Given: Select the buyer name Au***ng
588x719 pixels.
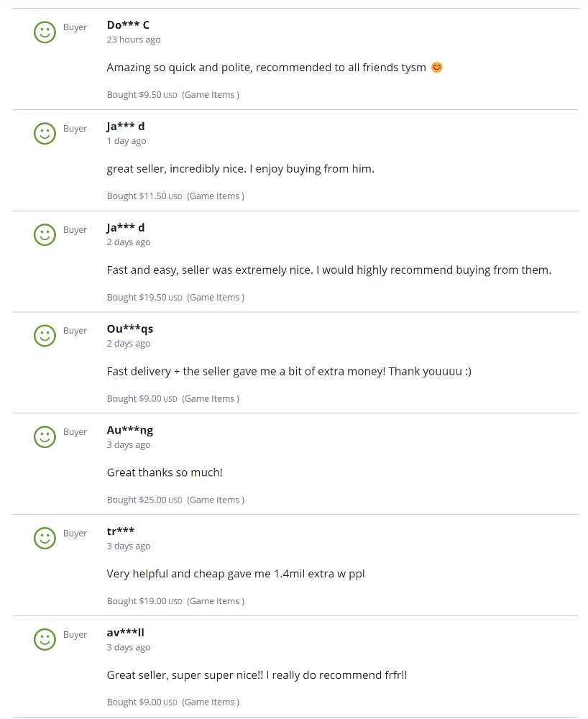Looking at the screenshot, I should pyautogui.click(x=130, y=430).
